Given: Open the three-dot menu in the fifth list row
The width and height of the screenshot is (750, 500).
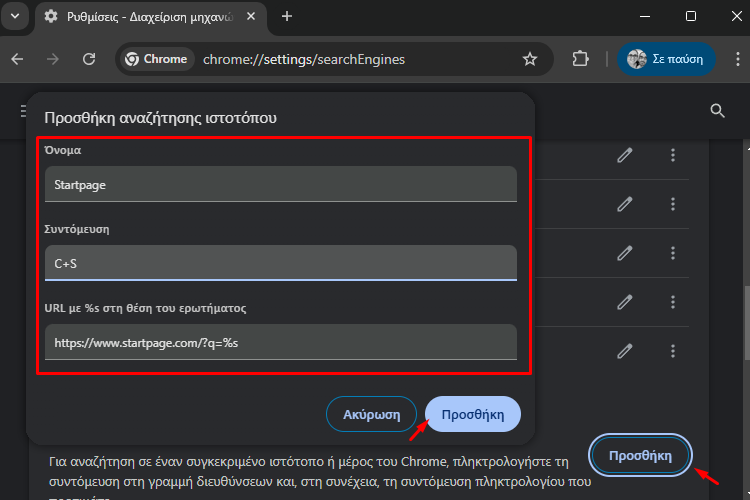Looking at the screenshot, I should coord(673,351).
